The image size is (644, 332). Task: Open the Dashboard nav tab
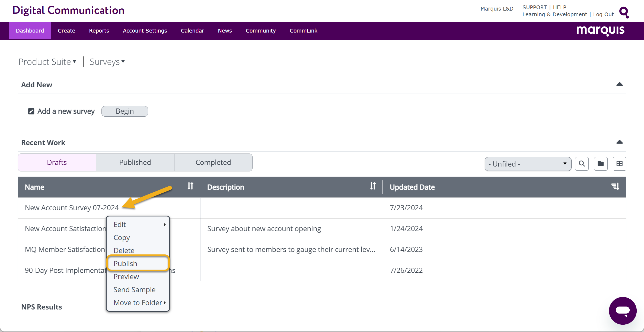(x=30, y=31)
